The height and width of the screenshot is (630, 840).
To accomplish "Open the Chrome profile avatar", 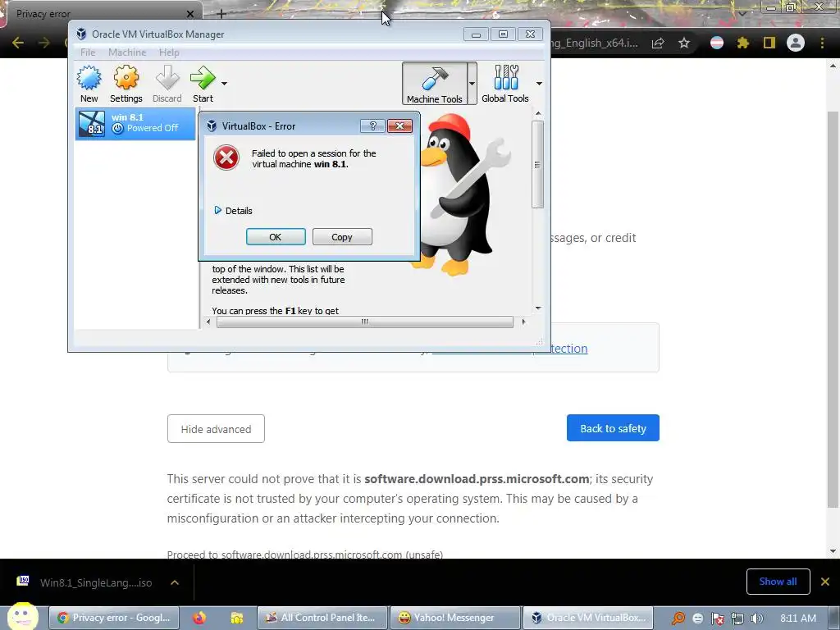I will point(796,43).
